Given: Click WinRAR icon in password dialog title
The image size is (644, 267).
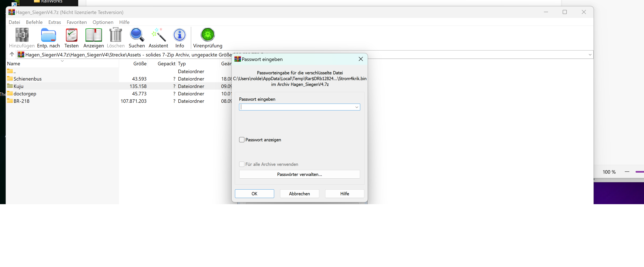Looking at the screenshot, I should pos(237,59).
